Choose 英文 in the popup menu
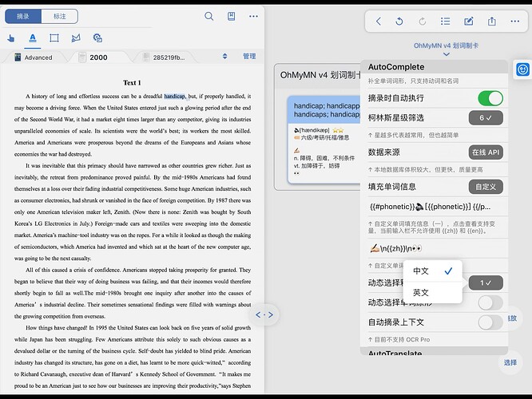The height and width of the screenshot is (399, 532). 433,292
